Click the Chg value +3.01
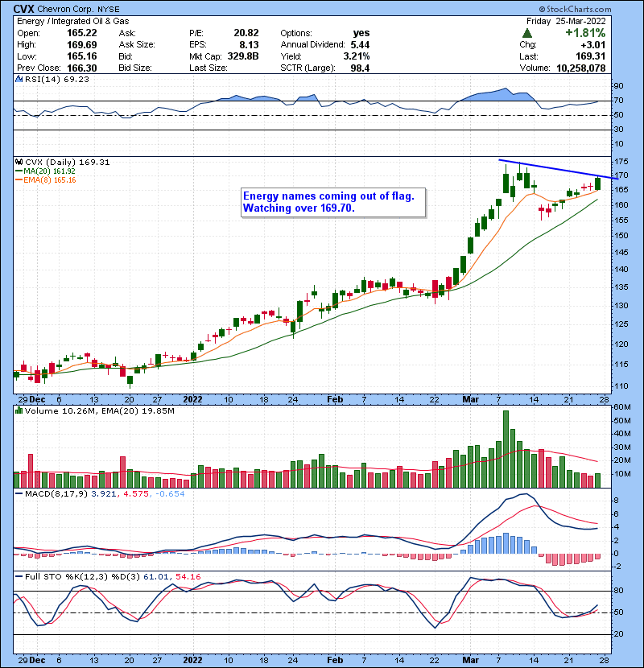Screen dimensions: 644x668 [592, 45]
